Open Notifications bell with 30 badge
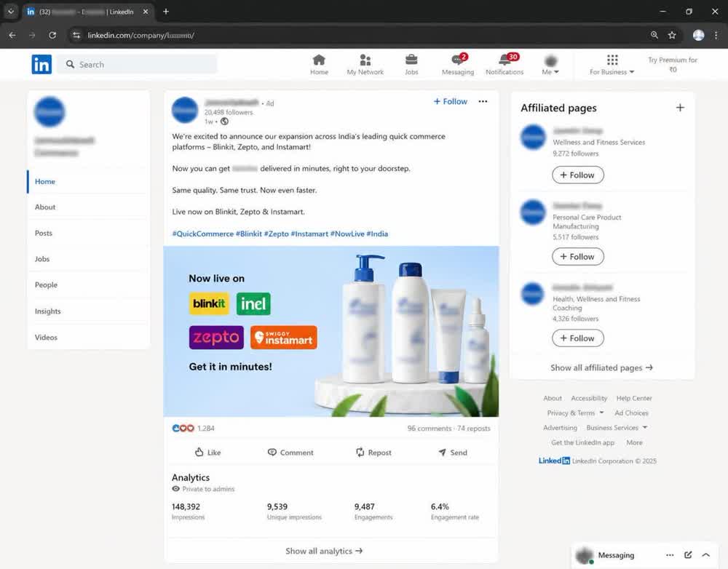The width and height of the screenshot is (728, 569). point(505,65)
